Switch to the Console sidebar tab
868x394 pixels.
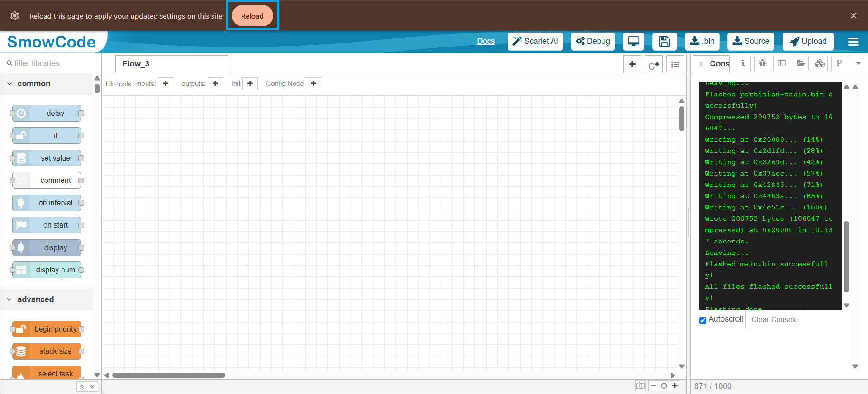coord(712,64)
